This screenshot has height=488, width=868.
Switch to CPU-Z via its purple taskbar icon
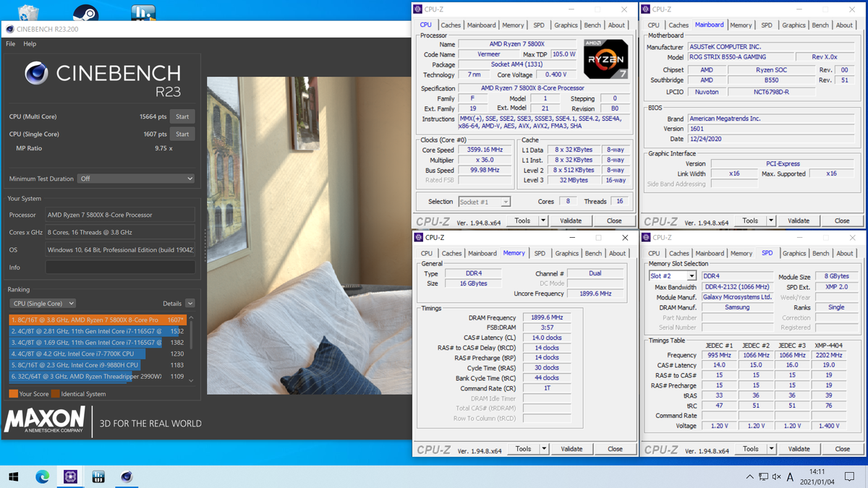click(x=70, y=476)
